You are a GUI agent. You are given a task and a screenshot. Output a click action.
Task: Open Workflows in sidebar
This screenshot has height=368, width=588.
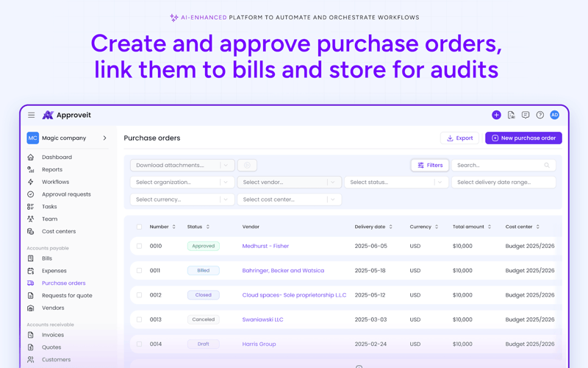click(56, 182)
